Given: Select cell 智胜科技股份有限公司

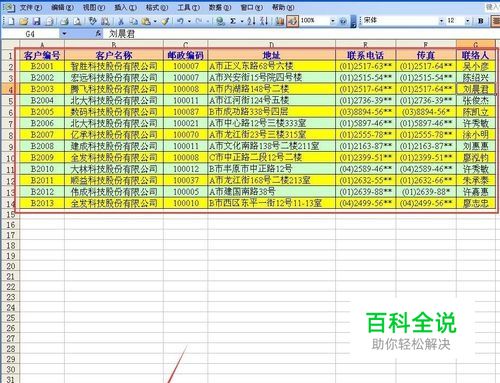Looking at the screenshot, I should coord(114,66).
